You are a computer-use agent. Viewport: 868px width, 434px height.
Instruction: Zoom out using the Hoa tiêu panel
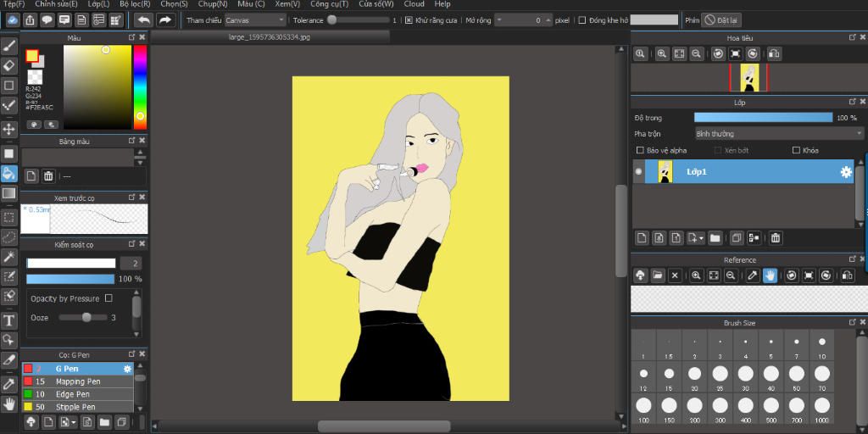click(697, 53)
